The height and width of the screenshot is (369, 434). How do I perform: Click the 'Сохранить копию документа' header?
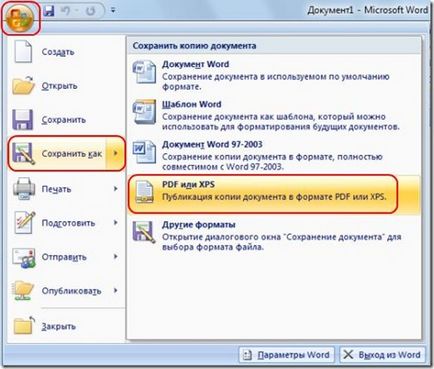[194, 46]
